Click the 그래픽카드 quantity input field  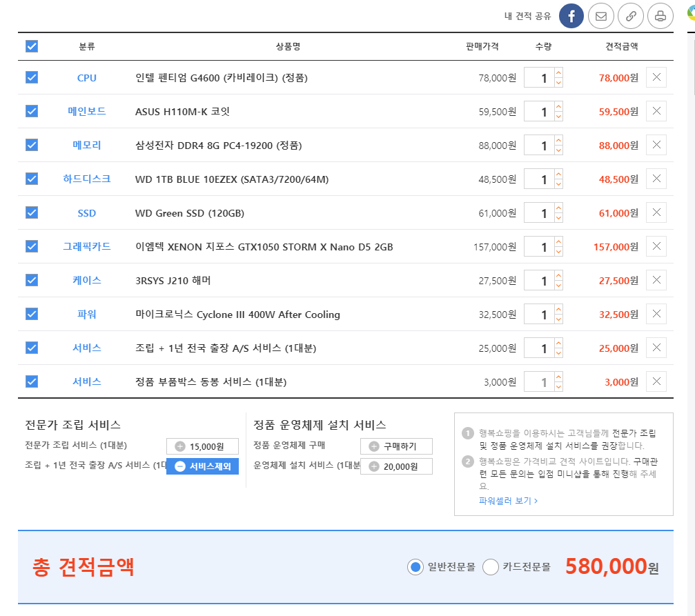click(x=539, y=246)
